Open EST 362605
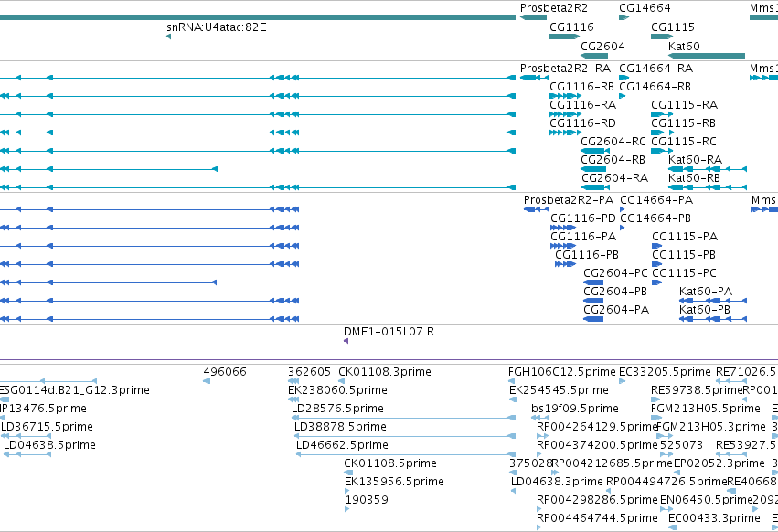 (309, 372)
